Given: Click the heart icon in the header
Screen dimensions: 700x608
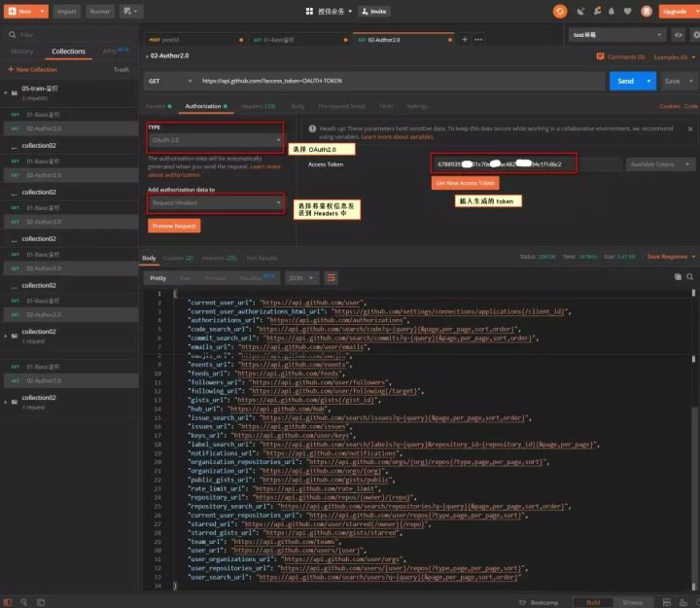Looking at the screenshot, I should click(x=628, y=11).
